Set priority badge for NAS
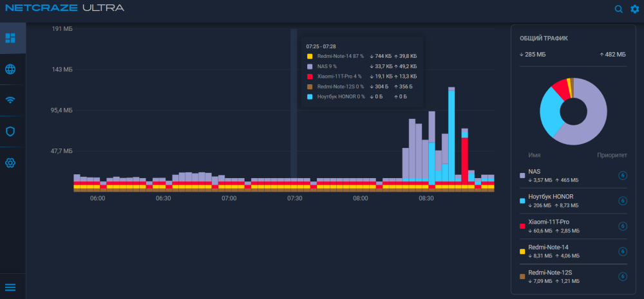This screenshot has height=299, width=644. pos(623,176)
